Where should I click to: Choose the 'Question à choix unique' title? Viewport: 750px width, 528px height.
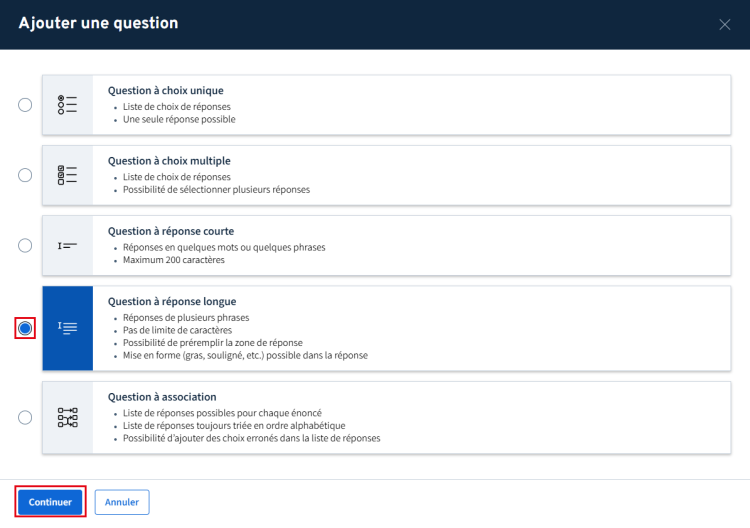[165, 90]
